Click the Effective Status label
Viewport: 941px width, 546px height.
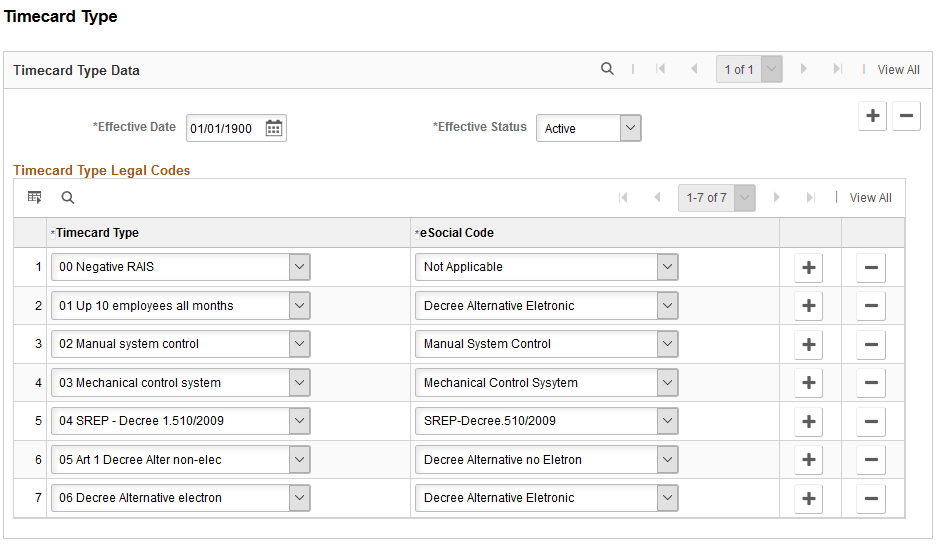[x=480, y=127]
